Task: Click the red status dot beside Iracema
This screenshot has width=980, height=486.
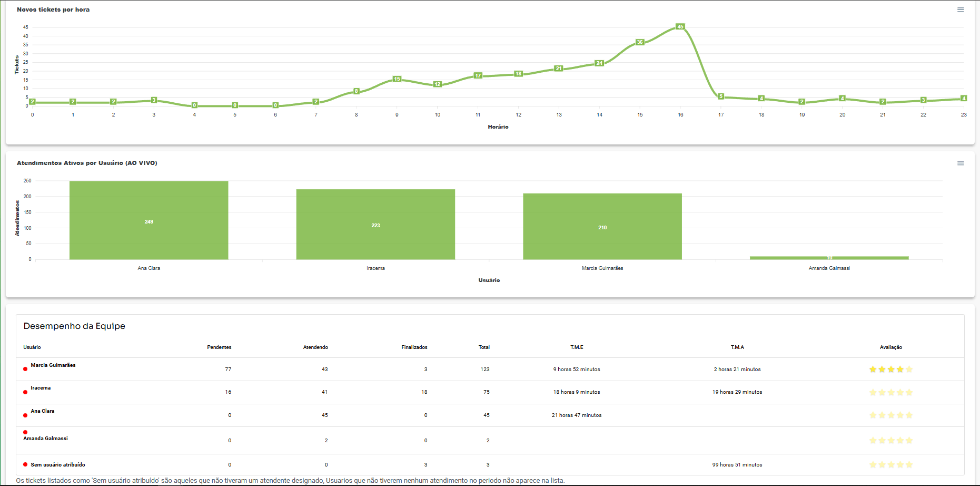Action: tap(25, 391)
